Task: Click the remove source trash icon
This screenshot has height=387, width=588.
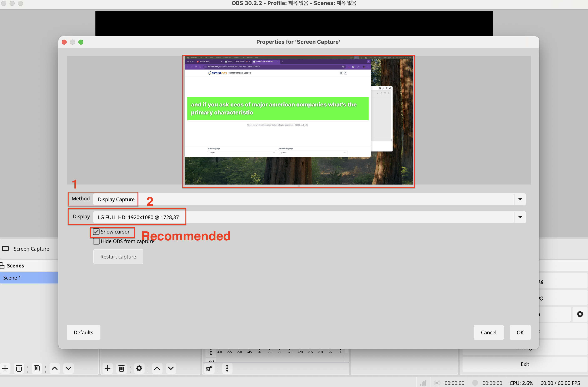Action: (121, 368)
